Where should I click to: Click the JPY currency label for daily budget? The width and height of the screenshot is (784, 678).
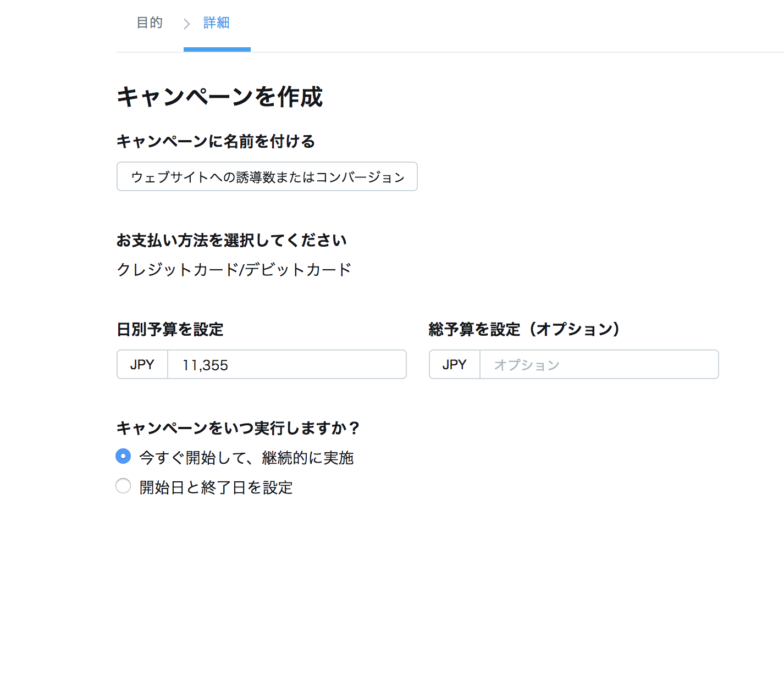pyautogui.click(x=142, y=364)
